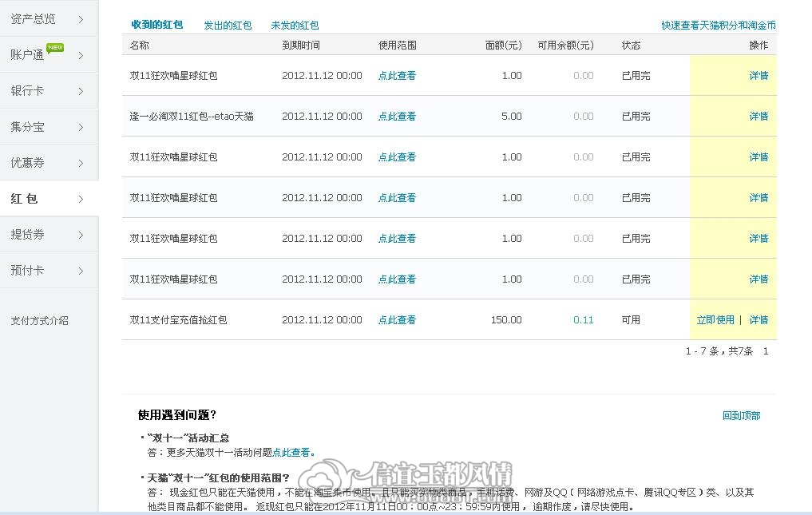Screen dimensions: 812x515
Task: Switch to the 收到的红包 tab
Action: 157,24
